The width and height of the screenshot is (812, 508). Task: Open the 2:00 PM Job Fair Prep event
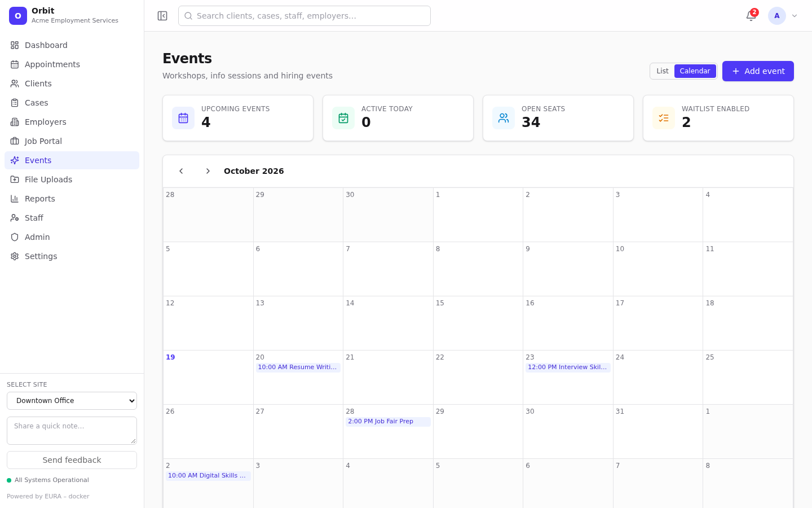[x=388, y=422]
